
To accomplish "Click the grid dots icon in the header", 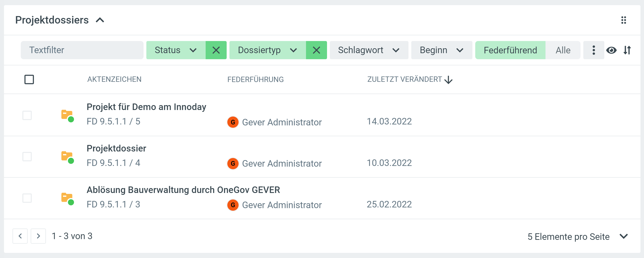I will coord(623,20).
